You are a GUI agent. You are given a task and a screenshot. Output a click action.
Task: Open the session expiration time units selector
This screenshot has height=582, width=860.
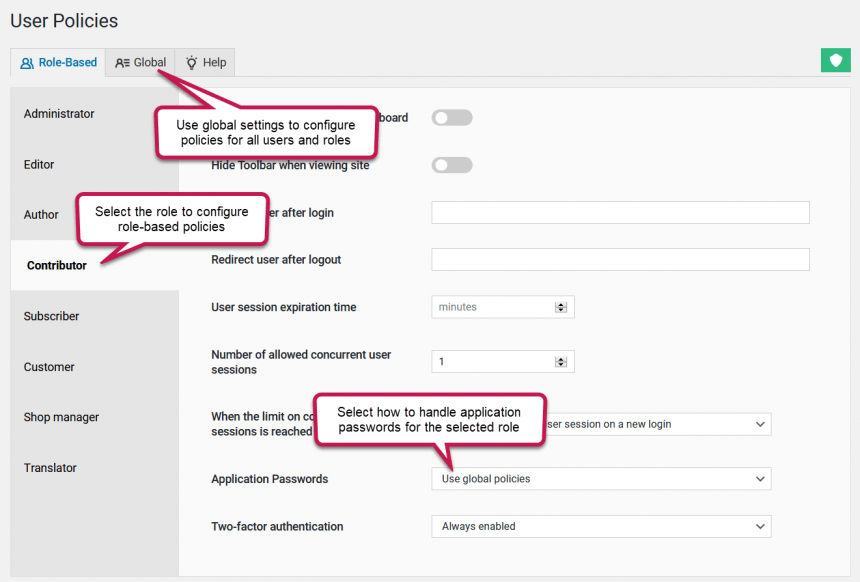tap(563, 307)
